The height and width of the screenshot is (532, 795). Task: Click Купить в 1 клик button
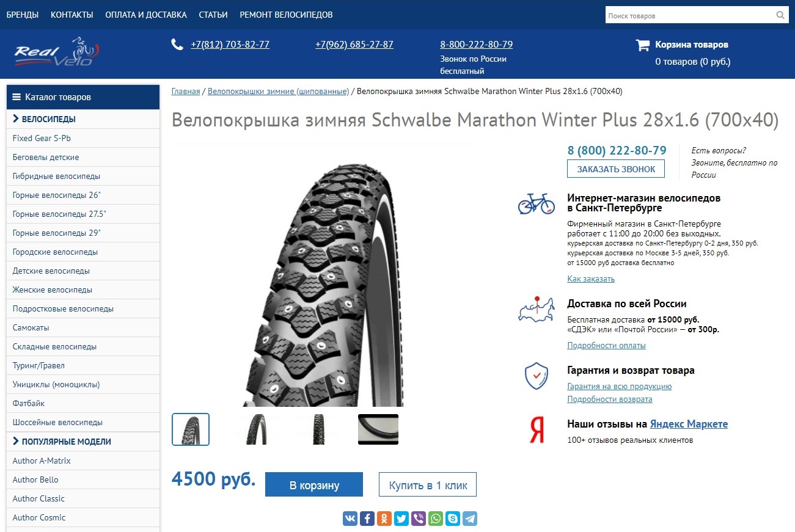coord(428,485)
